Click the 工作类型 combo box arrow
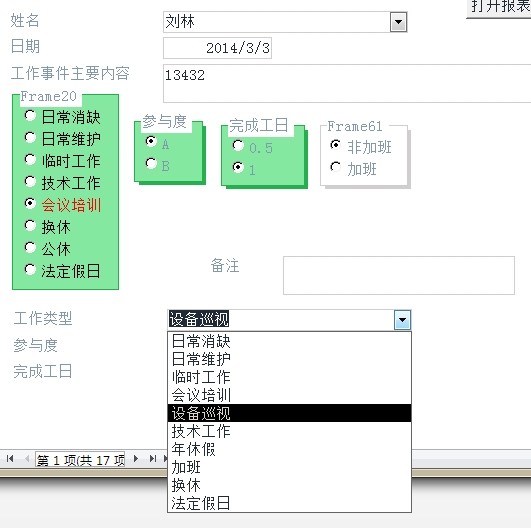 point(402,320)
